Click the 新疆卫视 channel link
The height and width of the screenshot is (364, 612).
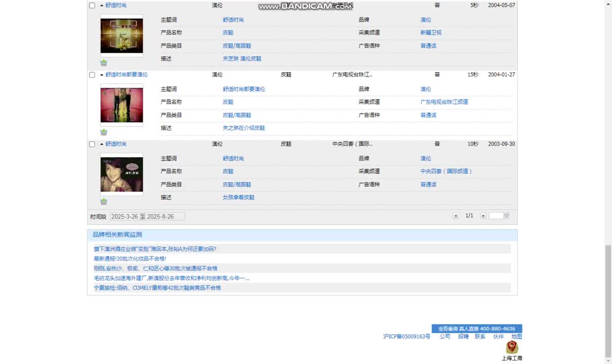click(431, 32)
